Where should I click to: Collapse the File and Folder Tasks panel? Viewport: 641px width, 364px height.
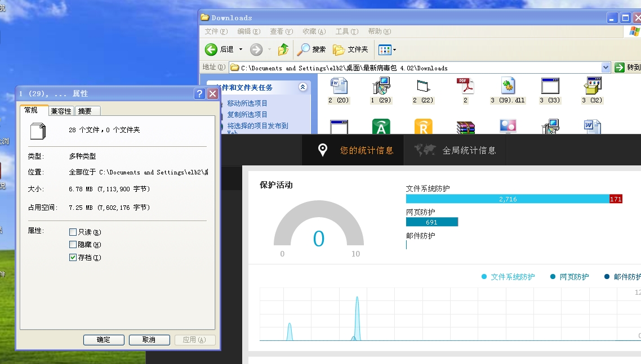pos(302,87)
